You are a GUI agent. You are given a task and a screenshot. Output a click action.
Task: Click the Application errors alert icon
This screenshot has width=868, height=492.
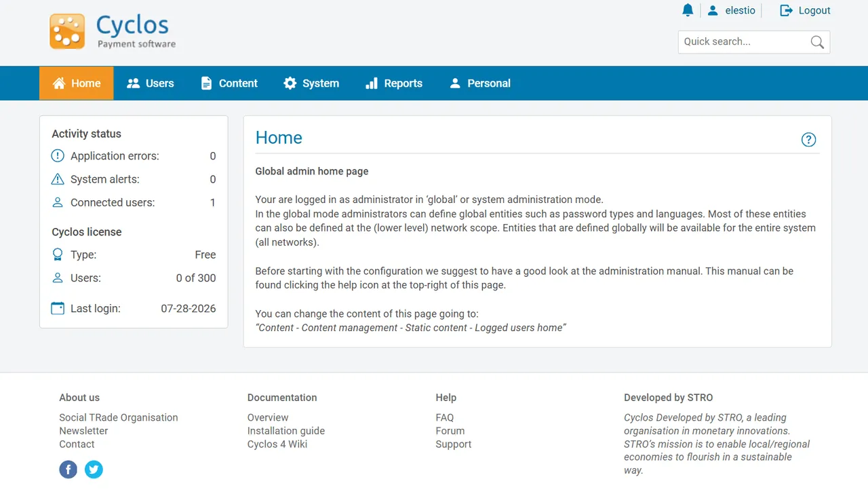58,156
